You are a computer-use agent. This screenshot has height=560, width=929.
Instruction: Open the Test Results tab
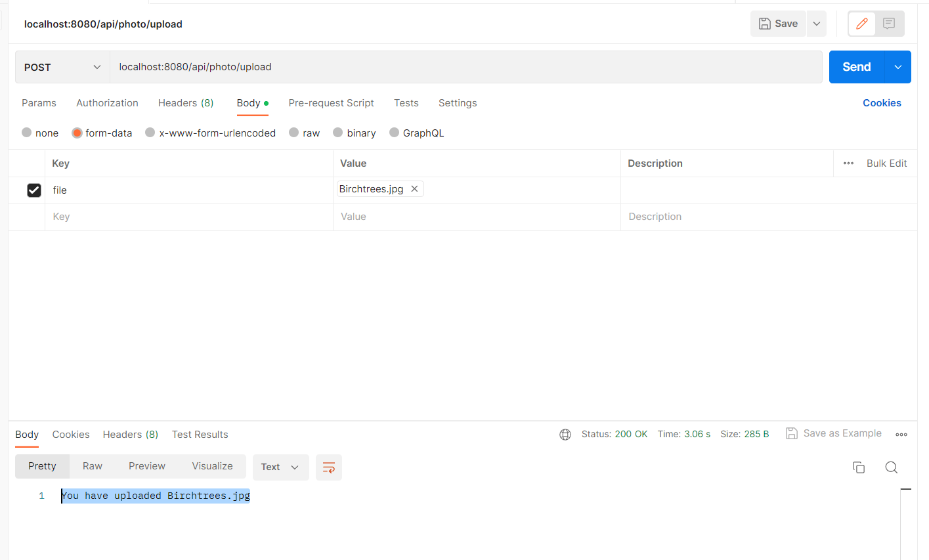click(200, 435)
